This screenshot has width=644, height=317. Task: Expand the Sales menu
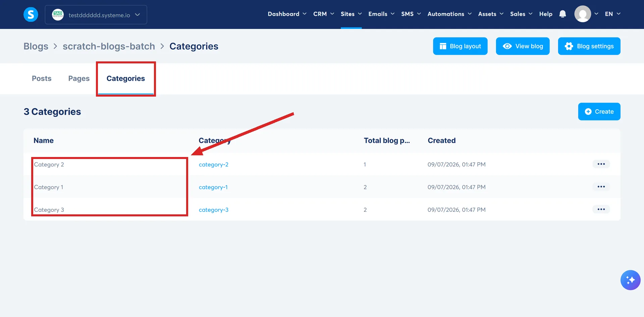pyautogui.click(x=521, y=14)
